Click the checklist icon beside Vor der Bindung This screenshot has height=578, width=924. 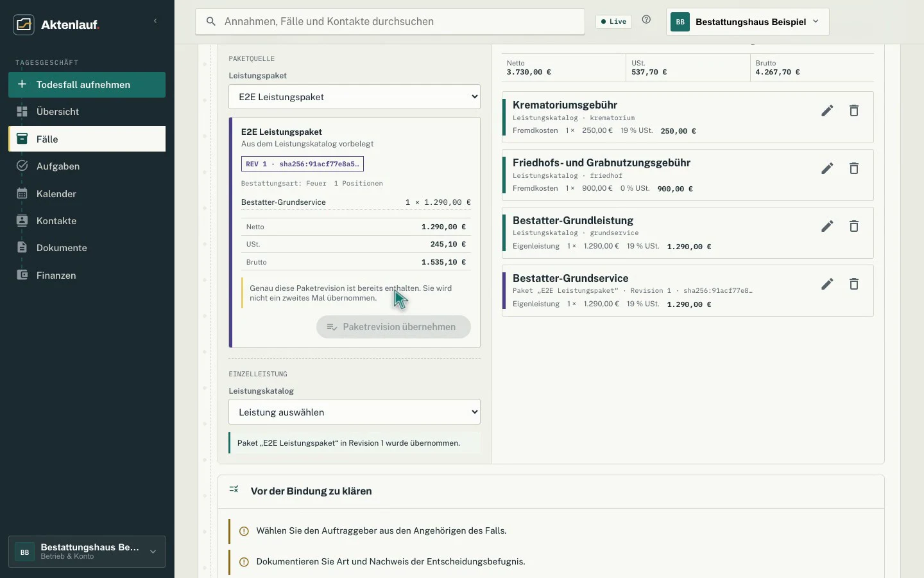[x=234, y=490]
